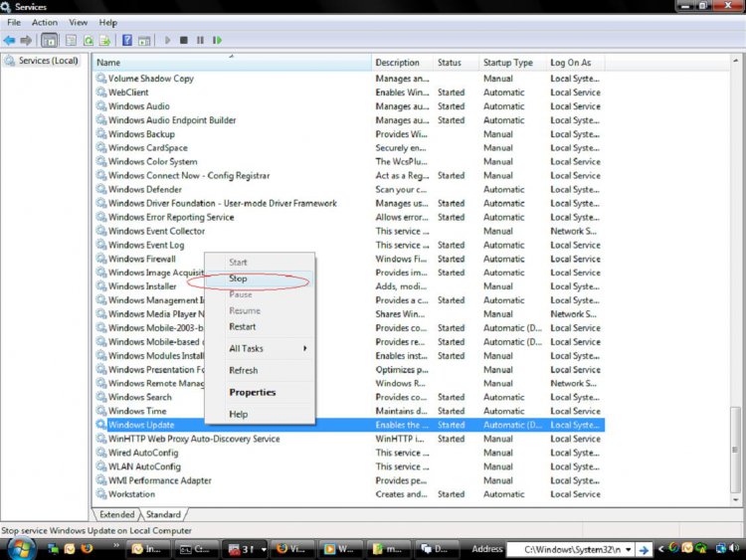
Task: Select the Windows Audio service row
Action: (350, 106)
